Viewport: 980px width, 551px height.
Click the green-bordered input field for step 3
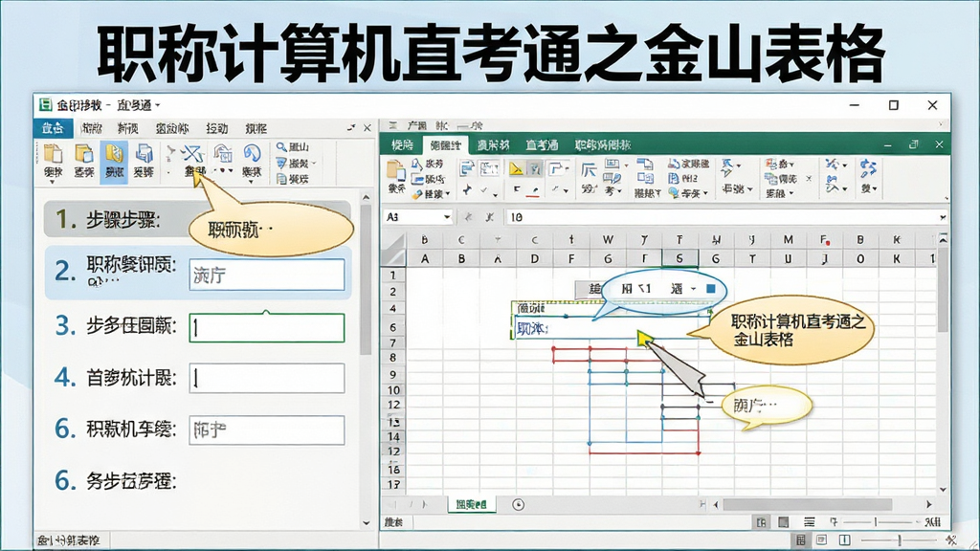(x=267, y=328)
